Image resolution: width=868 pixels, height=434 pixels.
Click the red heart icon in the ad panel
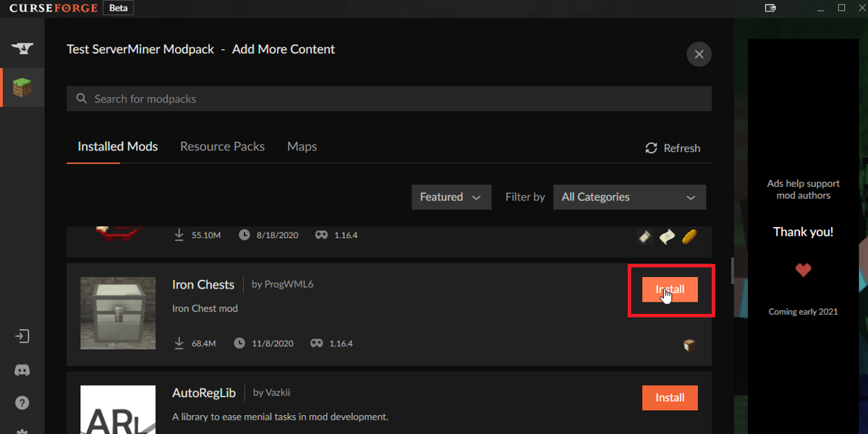click(803, 271)
